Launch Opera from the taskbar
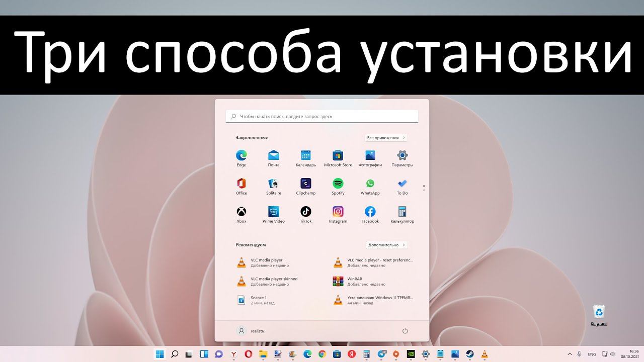The width and height of the screenshot is (644, 362). [249, 354]
